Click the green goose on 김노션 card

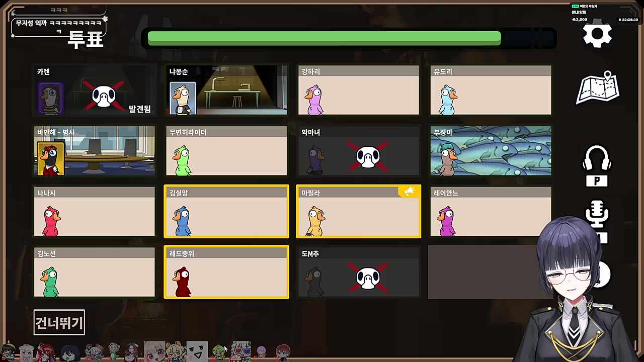click(x=50, y=282)
